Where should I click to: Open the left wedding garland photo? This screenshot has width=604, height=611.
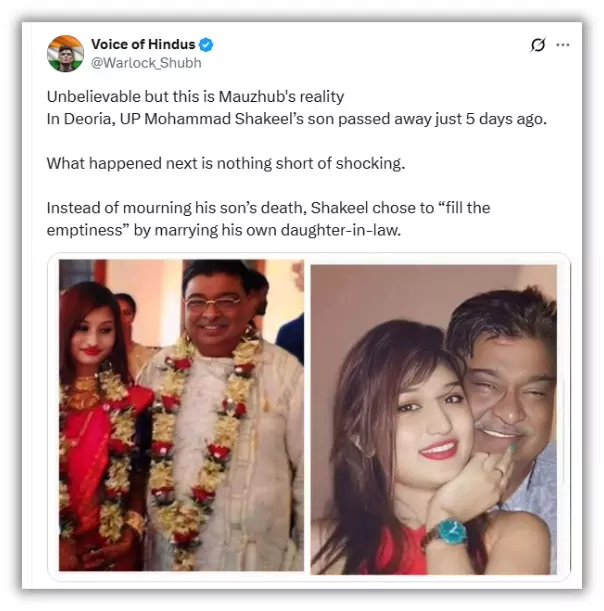click(181, 415)
